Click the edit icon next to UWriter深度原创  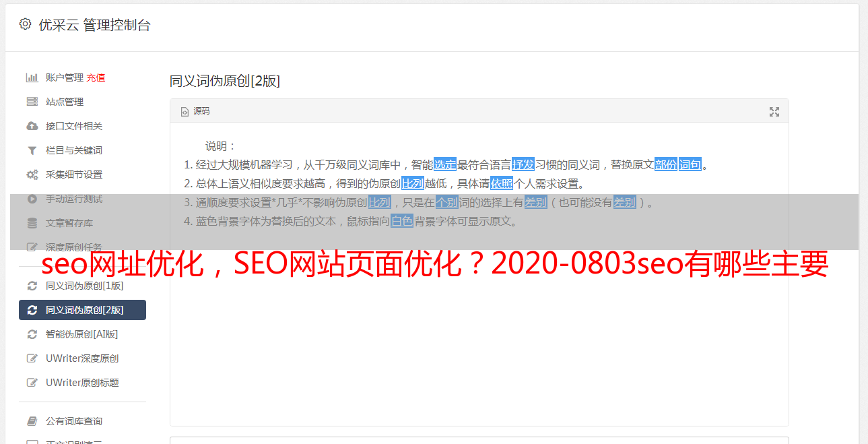coord(32,358)
